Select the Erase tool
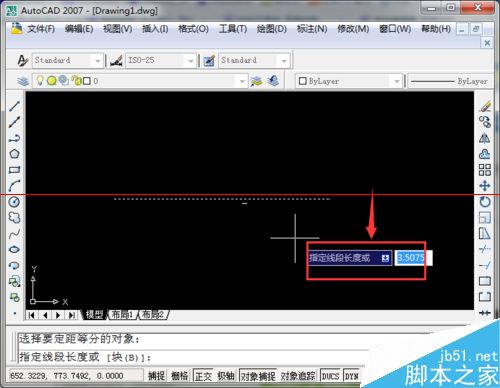The width and height of the screenshot is (500, 388). click(x=485, y=106)
